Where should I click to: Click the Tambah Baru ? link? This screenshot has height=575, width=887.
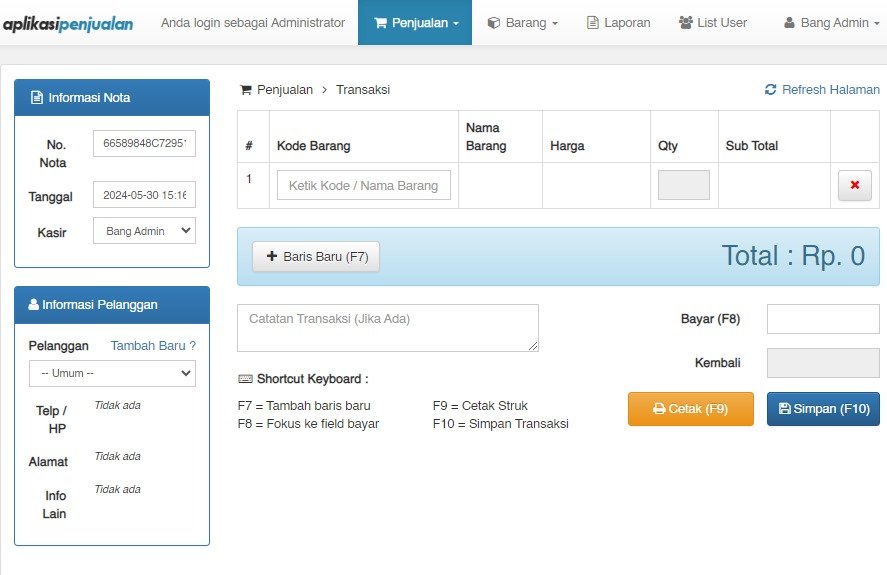(x=153, y=346)
